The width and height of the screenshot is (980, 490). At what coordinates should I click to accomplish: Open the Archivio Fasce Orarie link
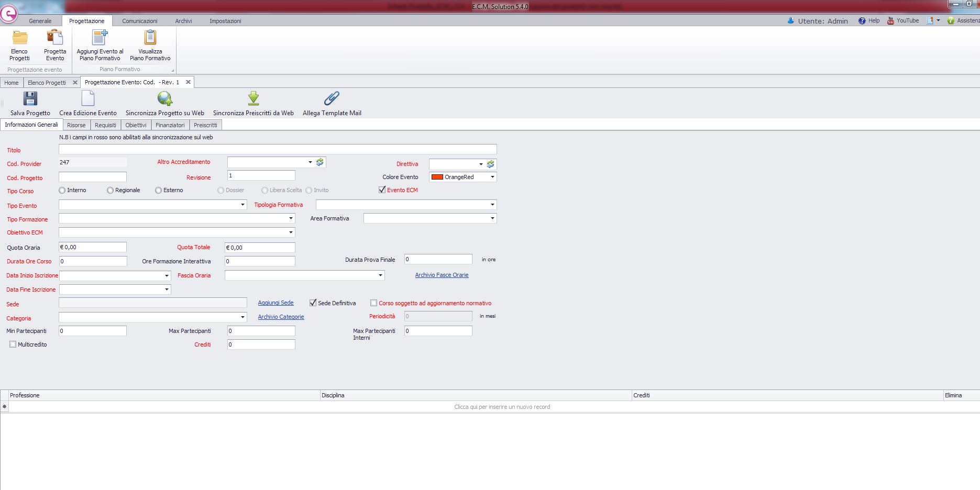[x=442, y=275]
